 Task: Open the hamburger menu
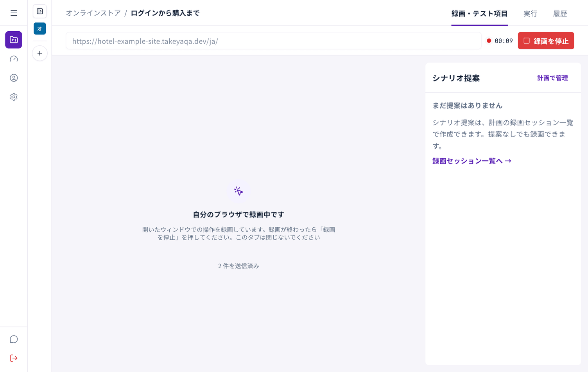coord(14,13)
